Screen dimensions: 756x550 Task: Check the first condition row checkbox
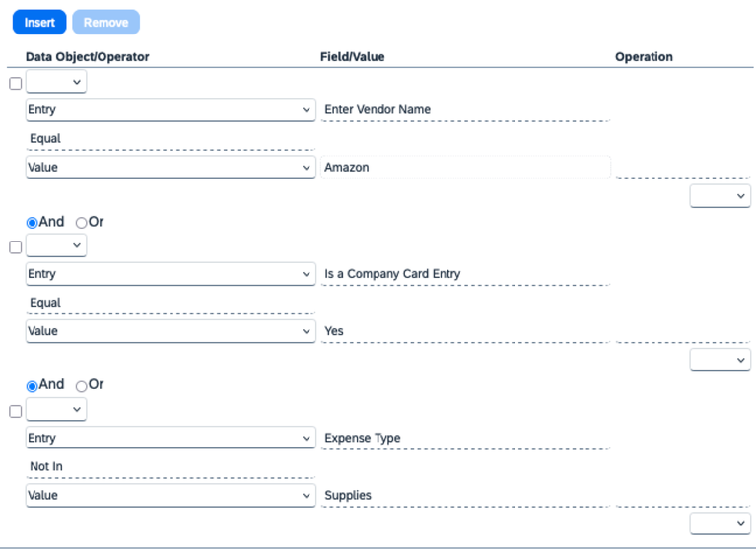pos(16,84)
